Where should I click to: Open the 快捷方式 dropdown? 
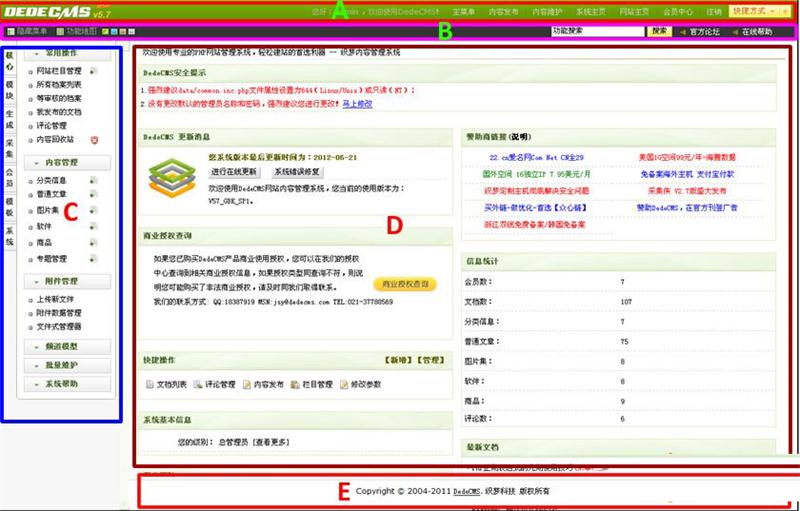pos(757,11)
